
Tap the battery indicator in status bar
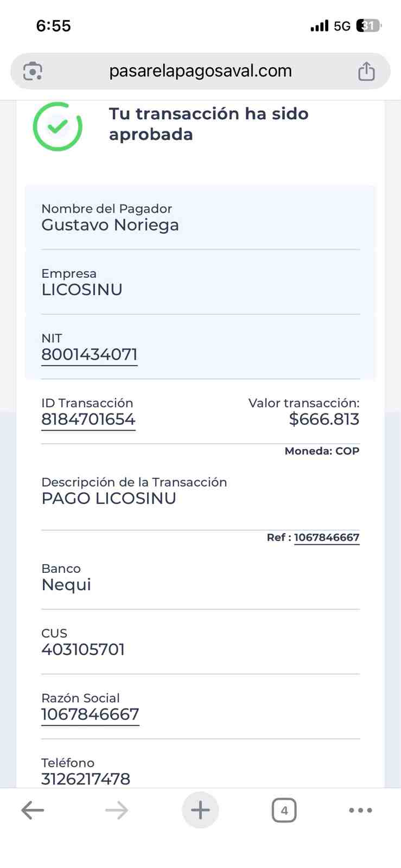(369, 25)
